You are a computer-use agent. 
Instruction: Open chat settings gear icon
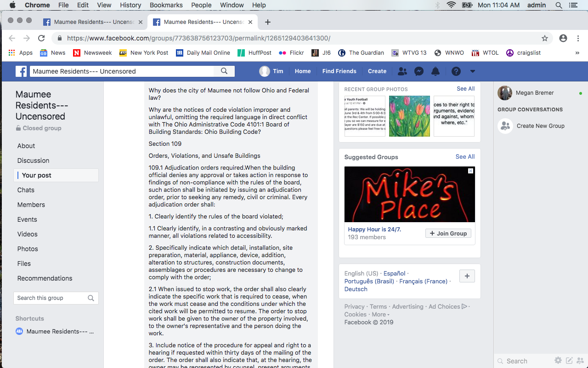[x=558, y=361]
